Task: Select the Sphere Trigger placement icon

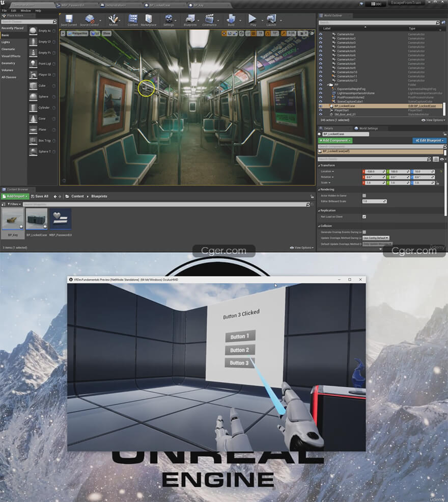Action: pyautogui.click(x=33, y=152)
